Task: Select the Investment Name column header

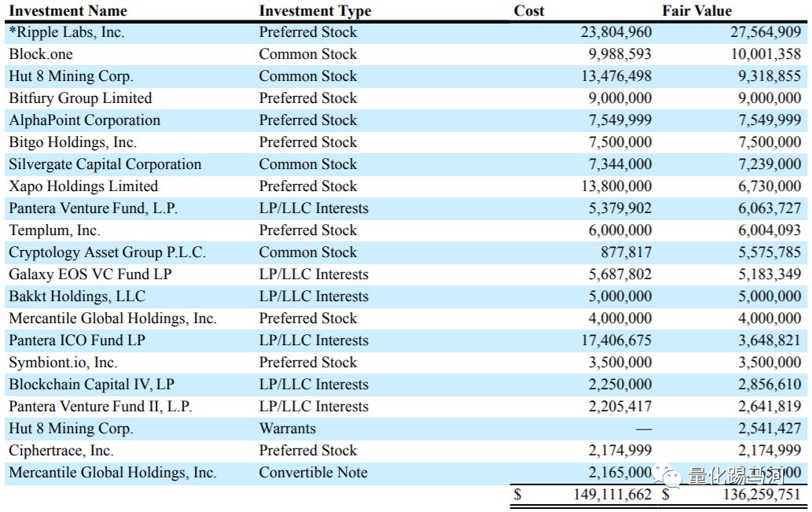Action: click(x=68, y=11)
